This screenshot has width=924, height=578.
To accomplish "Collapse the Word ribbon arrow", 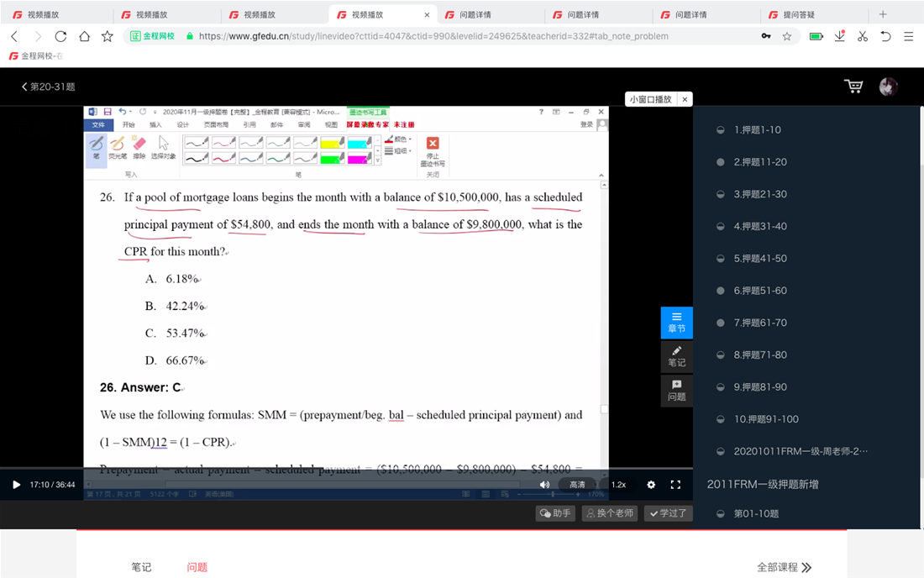I will 601,175.
